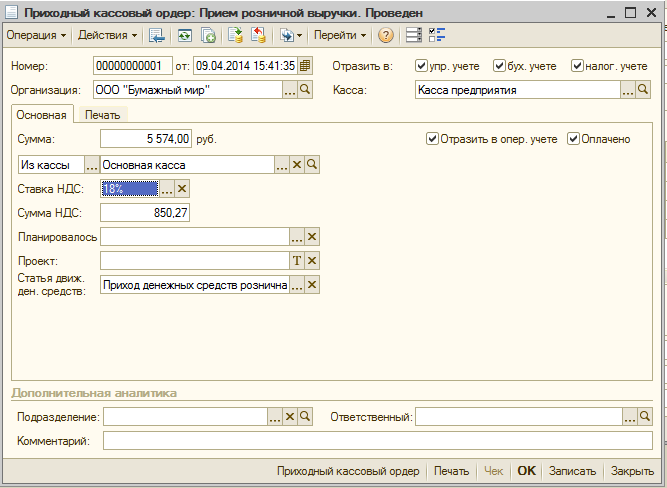
Task: Toggle the Оплачено checkbox
Action: point(573,139)
